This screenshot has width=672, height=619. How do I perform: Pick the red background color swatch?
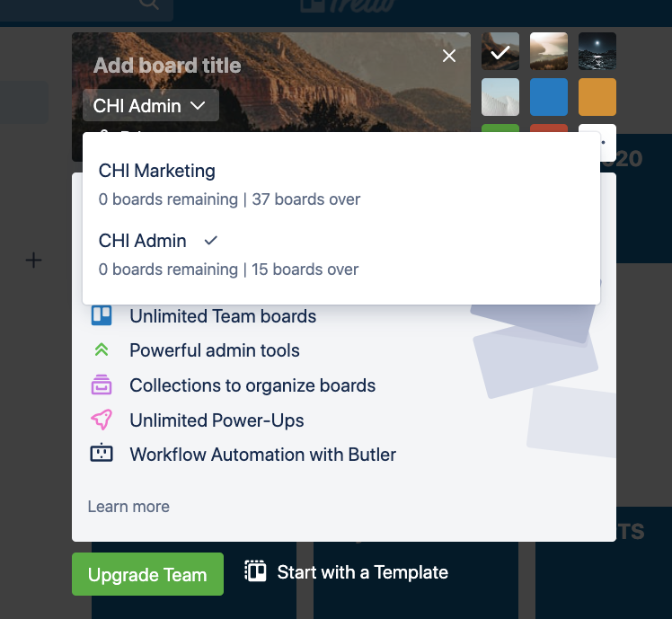549,128
